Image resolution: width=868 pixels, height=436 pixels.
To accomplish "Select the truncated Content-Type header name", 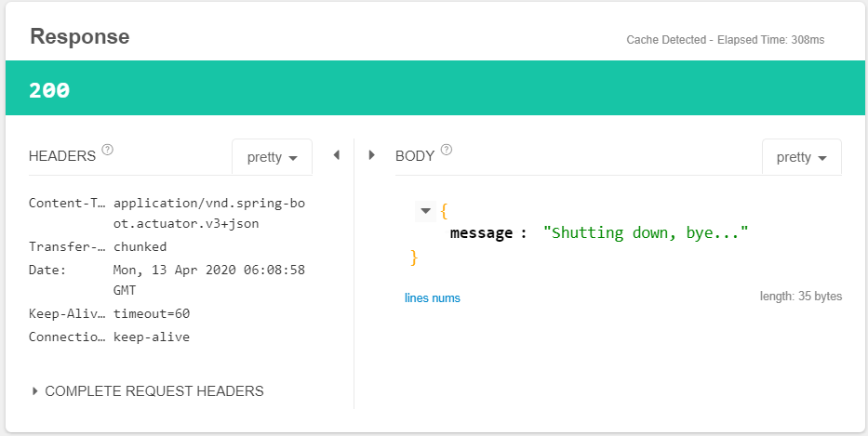I will 67,203.
